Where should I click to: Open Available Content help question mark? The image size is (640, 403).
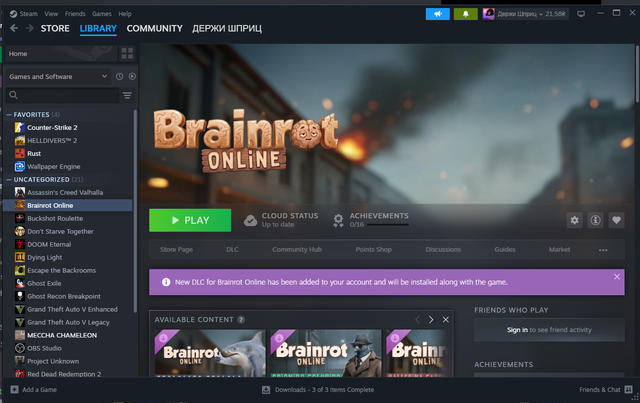[241, 320]
